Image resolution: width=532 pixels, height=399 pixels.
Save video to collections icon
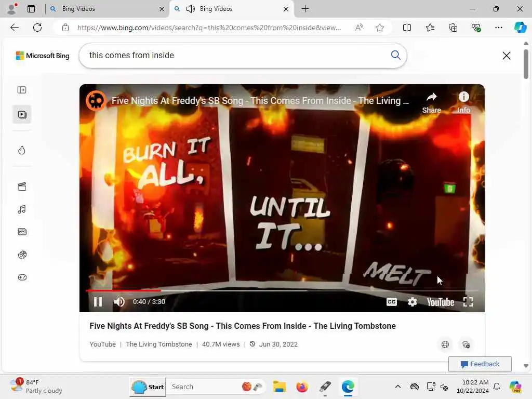pyautogui.click(x=466, y=345)
